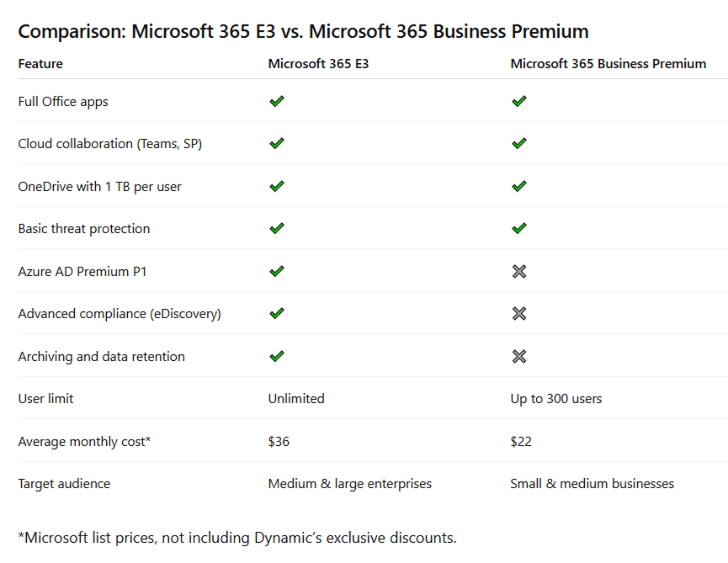
Task: Click the $22 monthly cost value
Action: pos(521,441)
